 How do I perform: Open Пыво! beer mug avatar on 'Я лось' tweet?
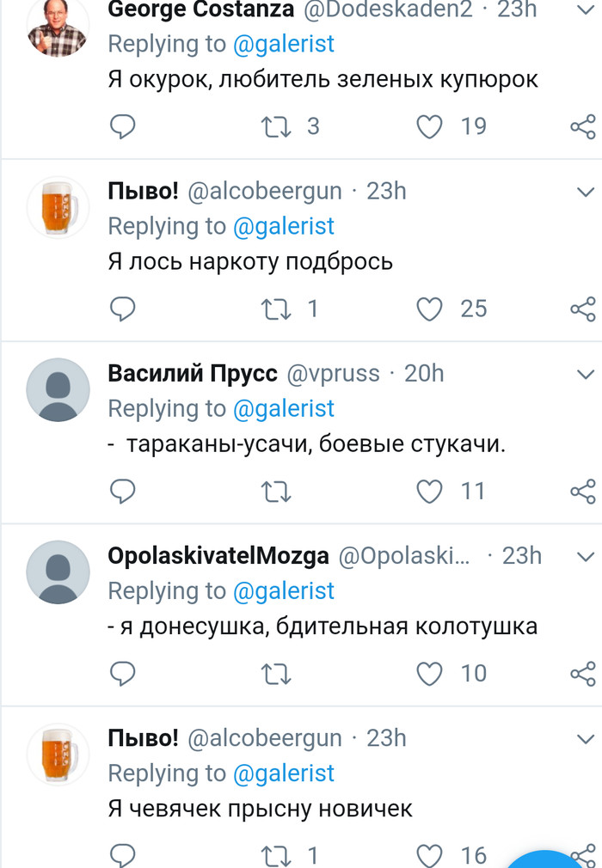tap(58, 207)
